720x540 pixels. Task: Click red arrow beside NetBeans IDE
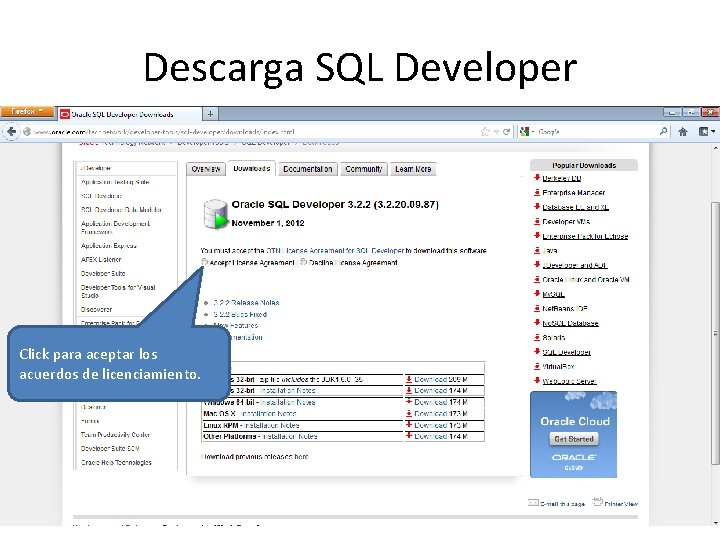coord(536,308)
